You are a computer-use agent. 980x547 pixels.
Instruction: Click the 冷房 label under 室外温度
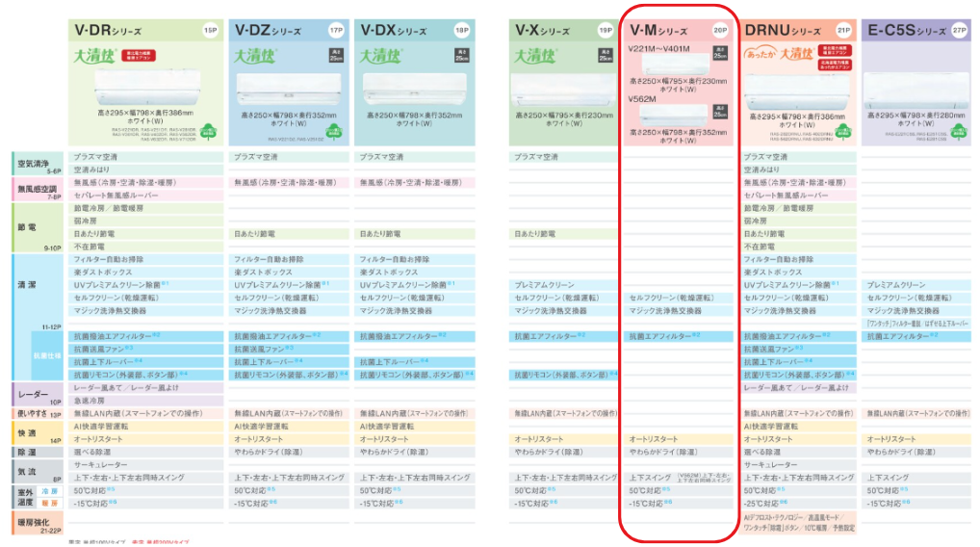point(50,491)
